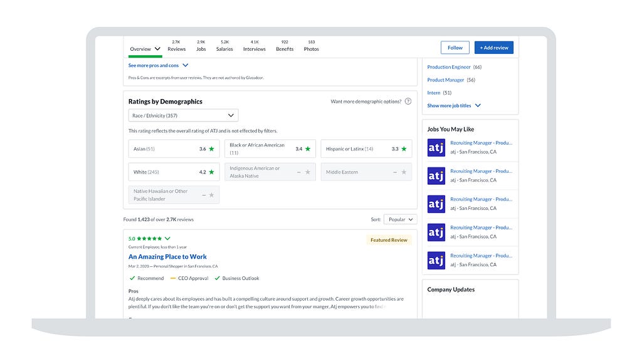Select the Asian (51) rating card
This screenshot has height=364, width=642.
click(x=174, y=149)
